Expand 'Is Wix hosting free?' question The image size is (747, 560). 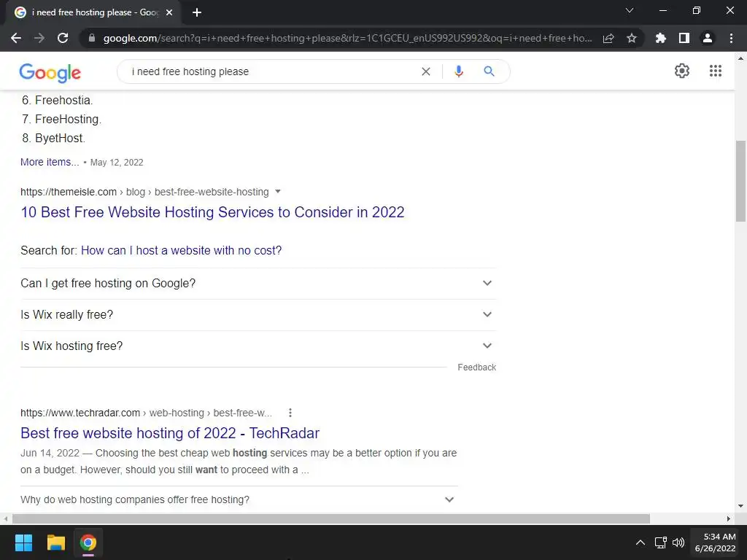(x=258, y=346)
